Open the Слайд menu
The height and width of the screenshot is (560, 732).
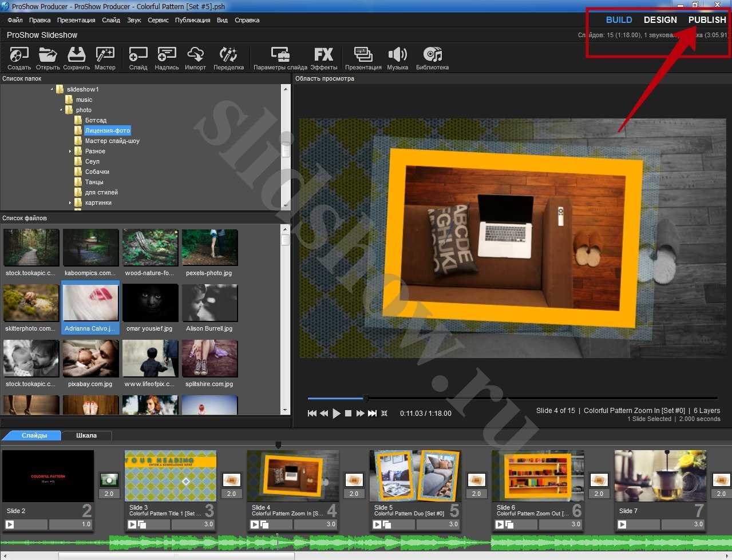pos(111,20)
